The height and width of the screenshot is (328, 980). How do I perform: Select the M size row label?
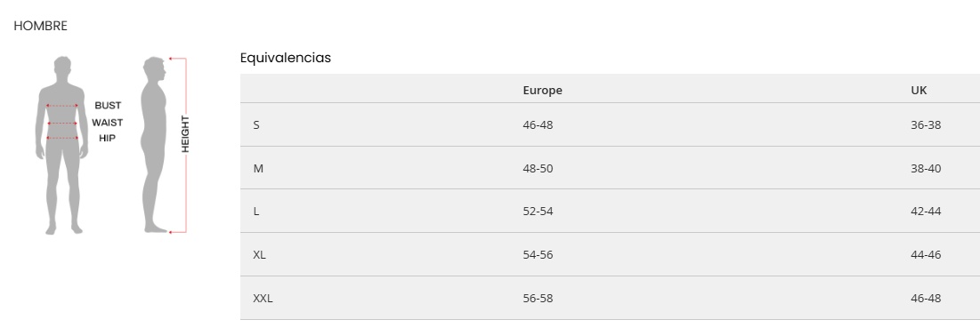[x=258, y=168]
